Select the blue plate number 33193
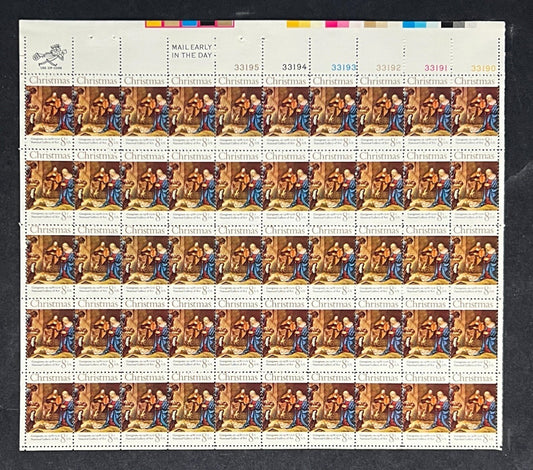The image size is (533, 470). (x=343, y=68)
